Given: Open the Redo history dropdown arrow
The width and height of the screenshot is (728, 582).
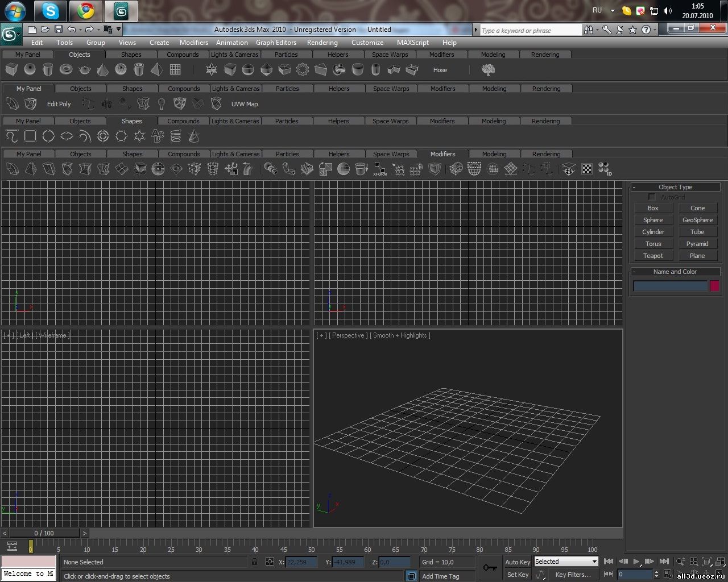Looking at the screenshot, I should [98, 30].
